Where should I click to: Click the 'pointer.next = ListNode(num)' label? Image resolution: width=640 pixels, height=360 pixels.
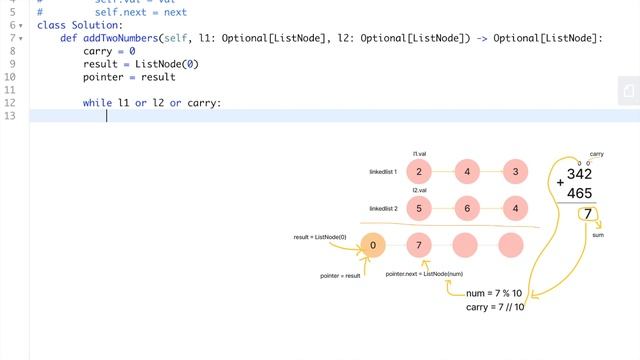pos(424,274)
